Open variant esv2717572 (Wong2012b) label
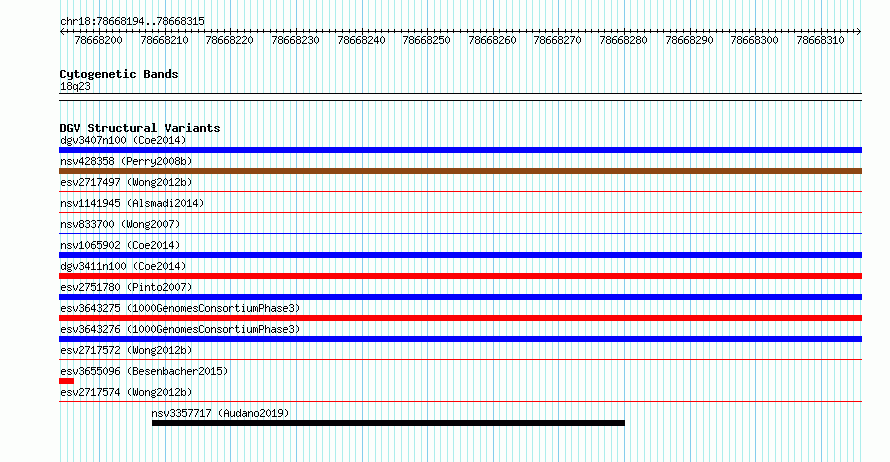890x462 pixels. [126, 350]
